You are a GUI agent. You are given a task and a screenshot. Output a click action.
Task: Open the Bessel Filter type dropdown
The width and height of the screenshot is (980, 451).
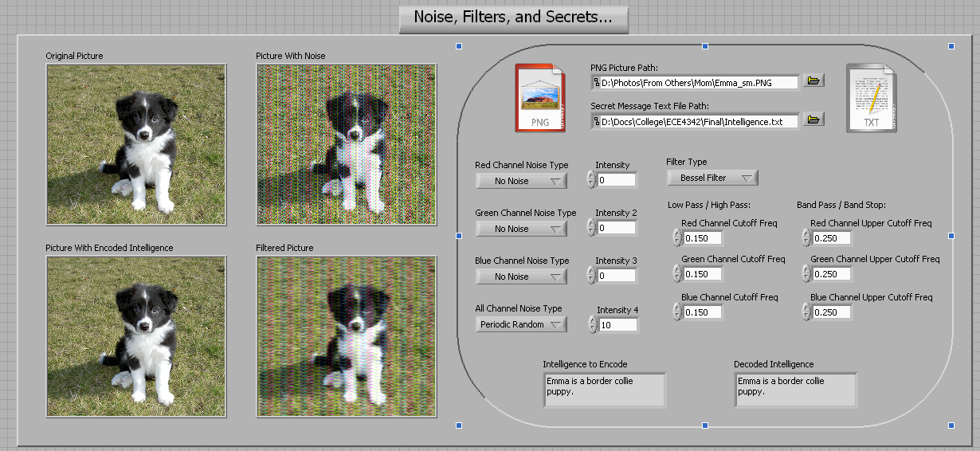click(711, 178)
